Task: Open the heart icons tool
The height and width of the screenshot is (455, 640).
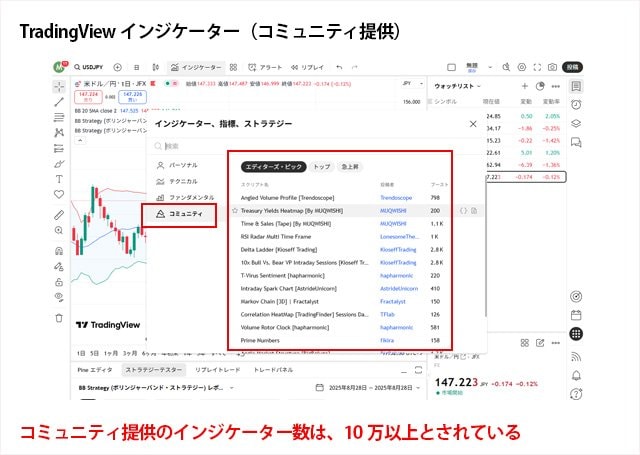Action: 59,195
